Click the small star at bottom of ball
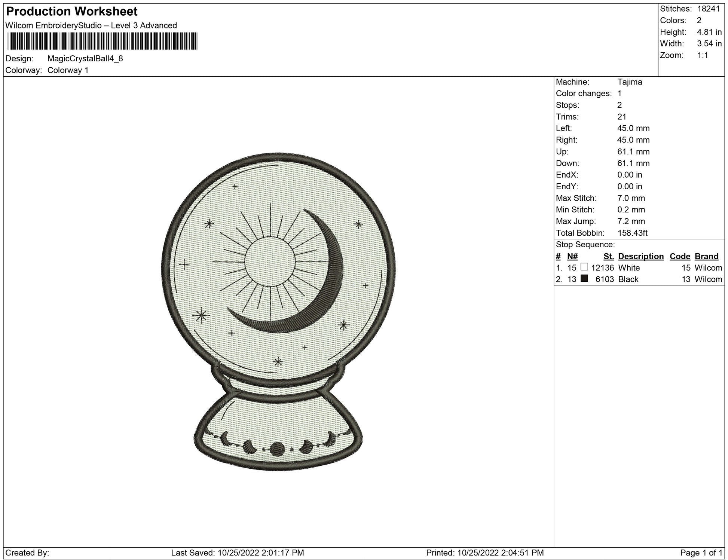The image size is (728, 560). tap(278, 362)
